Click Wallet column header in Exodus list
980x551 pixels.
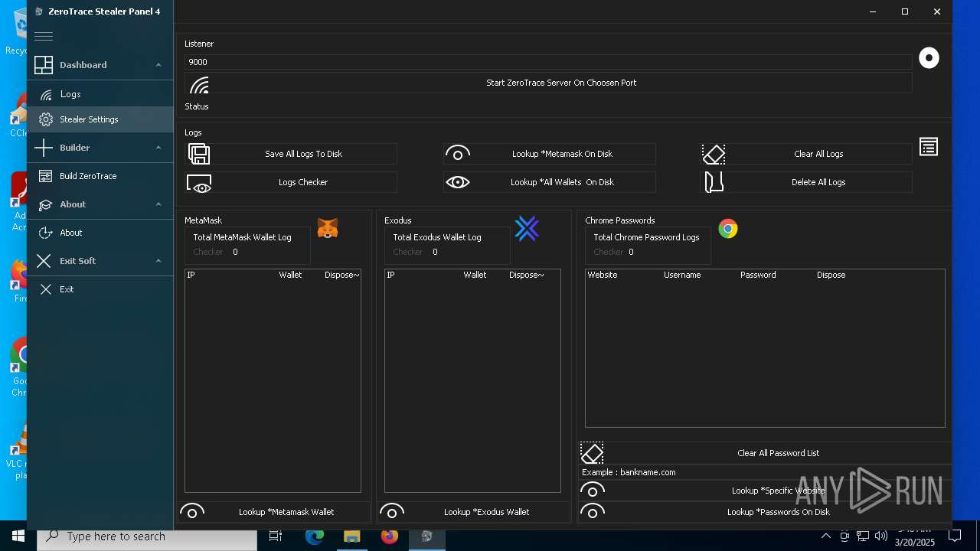pyautogui.click(x=475, y=275)
